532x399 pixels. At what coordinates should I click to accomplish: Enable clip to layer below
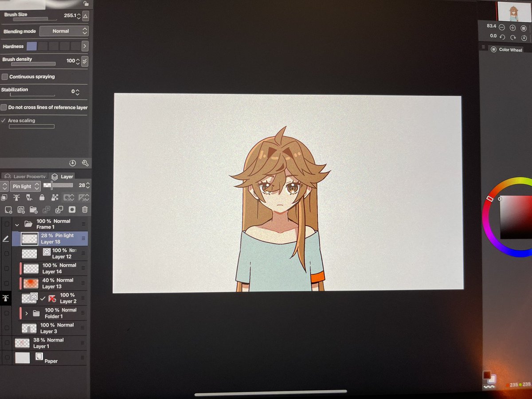pyautogui.click(x=4, y=198)
